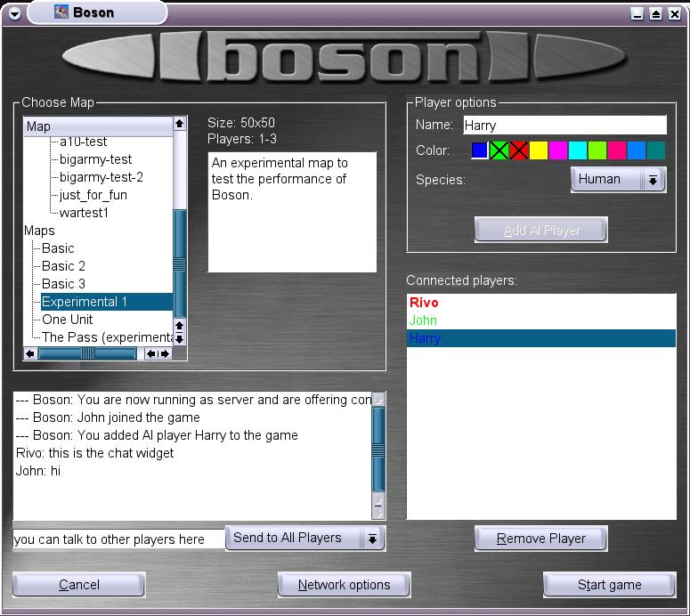Select the crossed-out red color
690x616 pixels.
pos(519,150)
